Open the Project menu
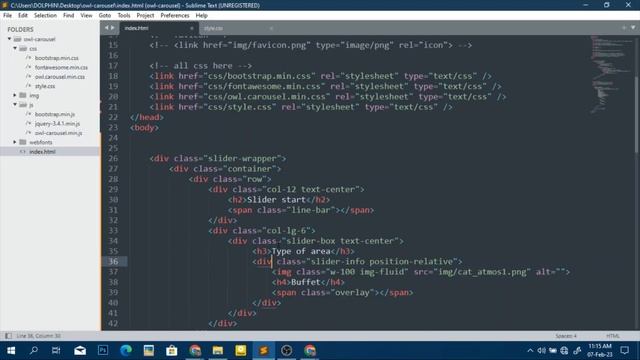Viewport: 640px width, 360px height. click(145, 16)
